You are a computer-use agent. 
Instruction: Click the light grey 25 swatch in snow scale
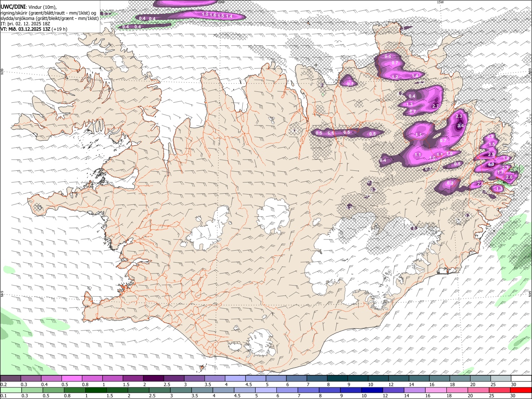click(x=500, y=378)
